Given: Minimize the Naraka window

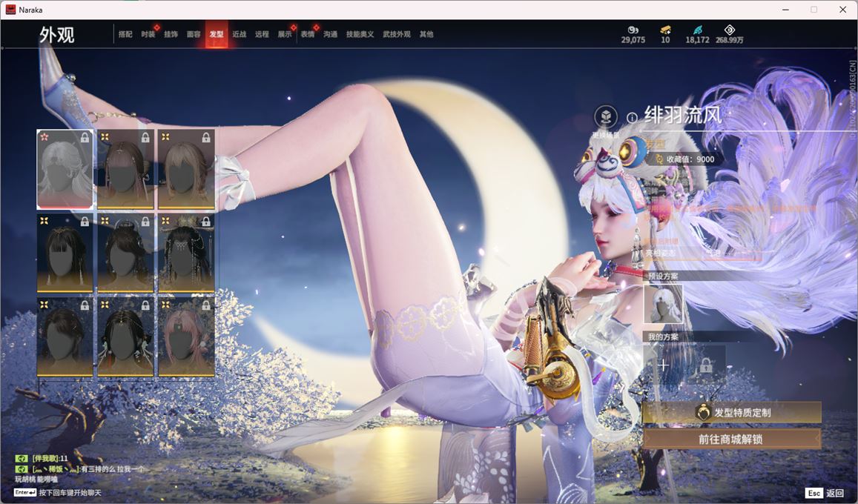Looking at the screenshot, I should coord(786,10).
